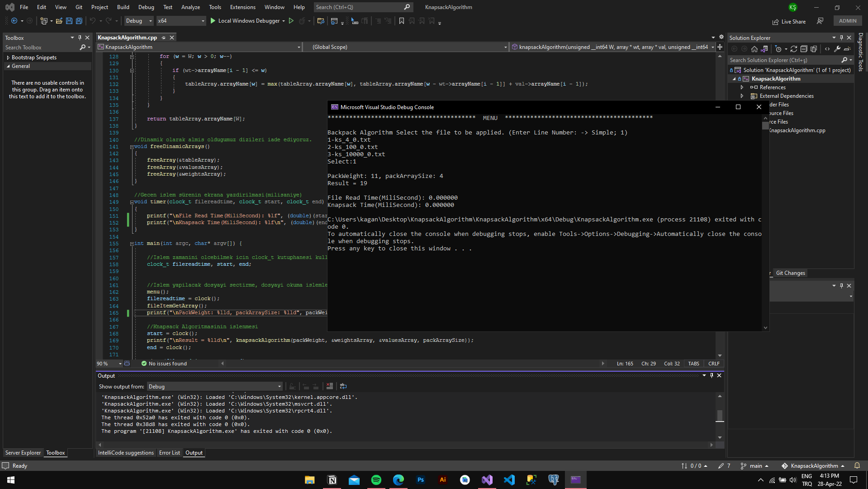Open Photoshop from the Windows taskbar
Viewport: 868px width, 489px height.
pos(421,480)
